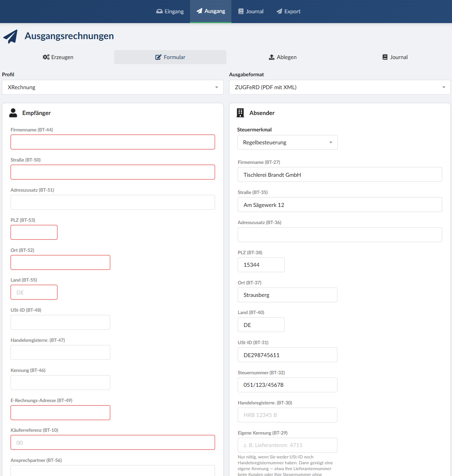Focus the Empfänger PLZ (BT-53) field
The height and width of the screenshot is (476, 452).
(x=34, y=232)
